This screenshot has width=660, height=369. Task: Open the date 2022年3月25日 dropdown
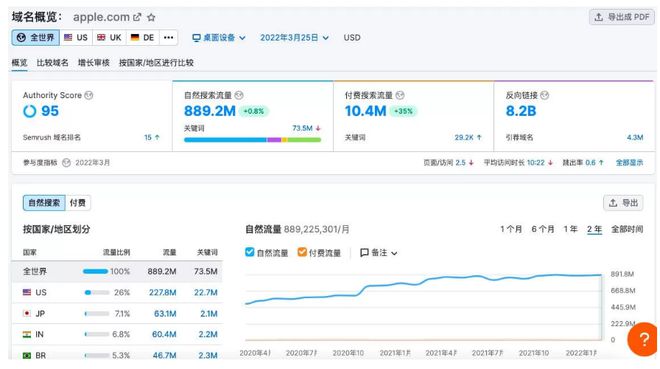(294, 37)
